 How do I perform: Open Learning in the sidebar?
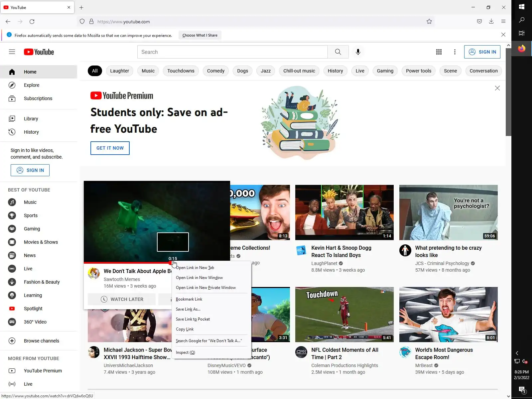39,295
